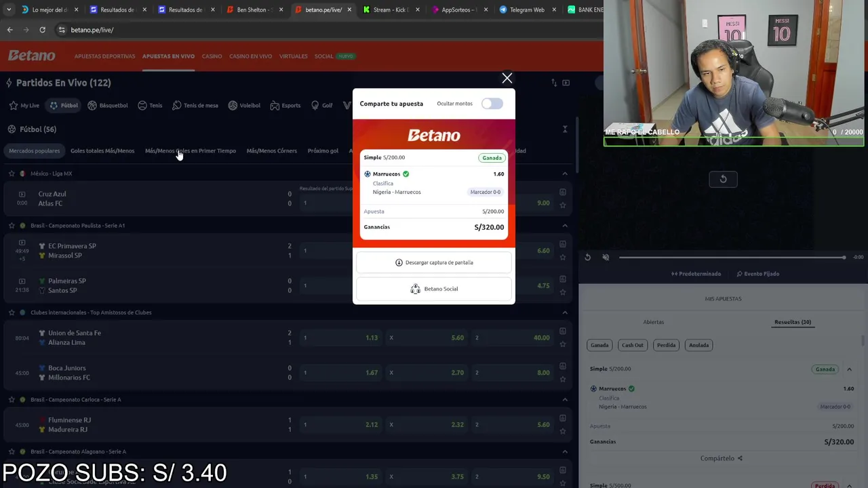The height and width of the screenshot is (488, 868).
Task: Seek on the live stream progress bar
Action: pos(732,258)
